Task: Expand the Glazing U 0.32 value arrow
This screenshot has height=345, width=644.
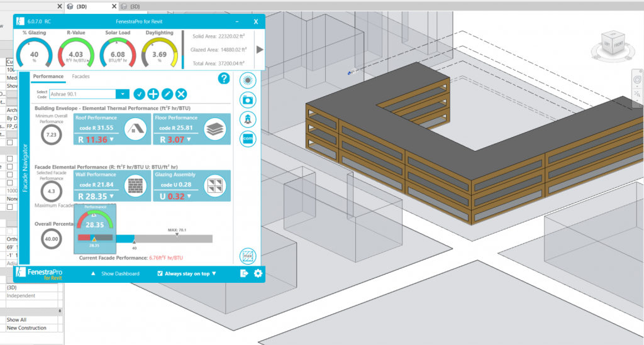Action: pos(189,196)
